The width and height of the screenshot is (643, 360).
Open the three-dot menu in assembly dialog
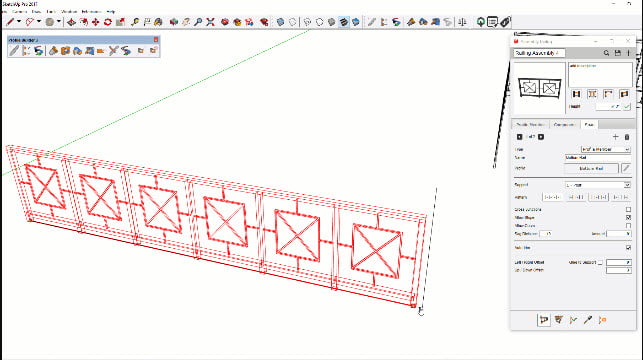pyautogui.click(x=628, y=53)
